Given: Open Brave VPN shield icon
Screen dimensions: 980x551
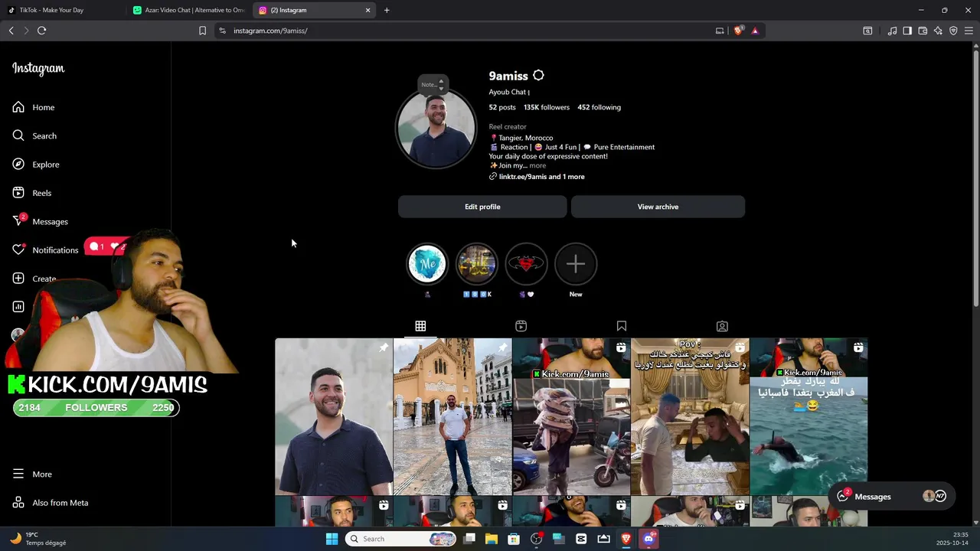Looking at the screenshot, I should [953, 31].
